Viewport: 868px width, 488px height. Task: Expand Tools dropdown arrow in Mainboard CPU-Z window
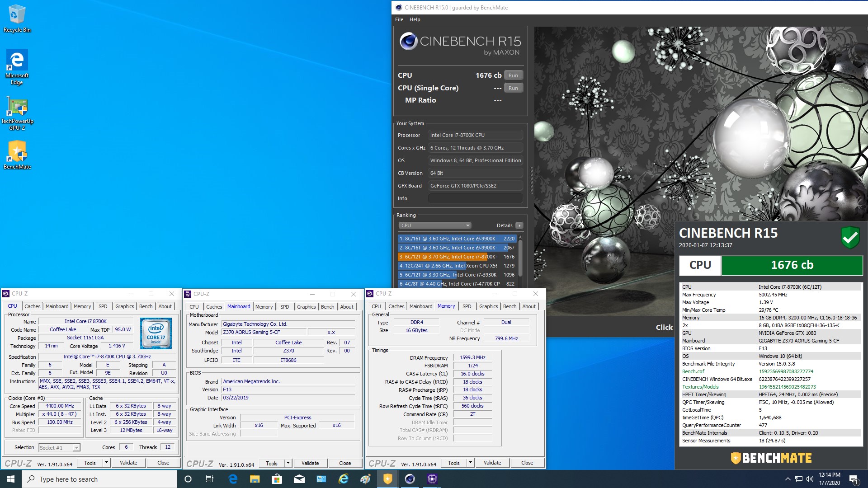[288, 463]
